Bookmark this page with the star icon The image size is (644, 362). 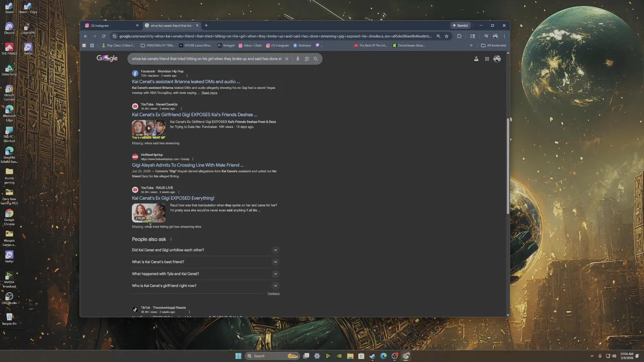[446, 36]
